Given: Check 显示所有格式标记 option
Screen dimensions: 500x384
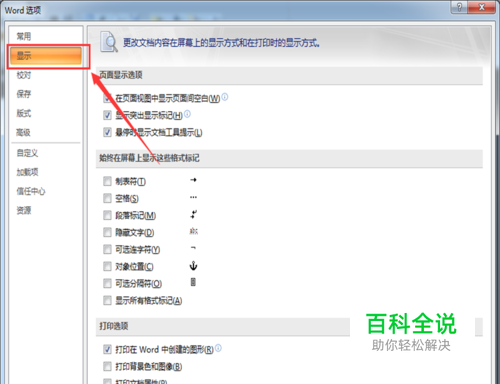Looking at the screenshot, I should pos(107,300).
